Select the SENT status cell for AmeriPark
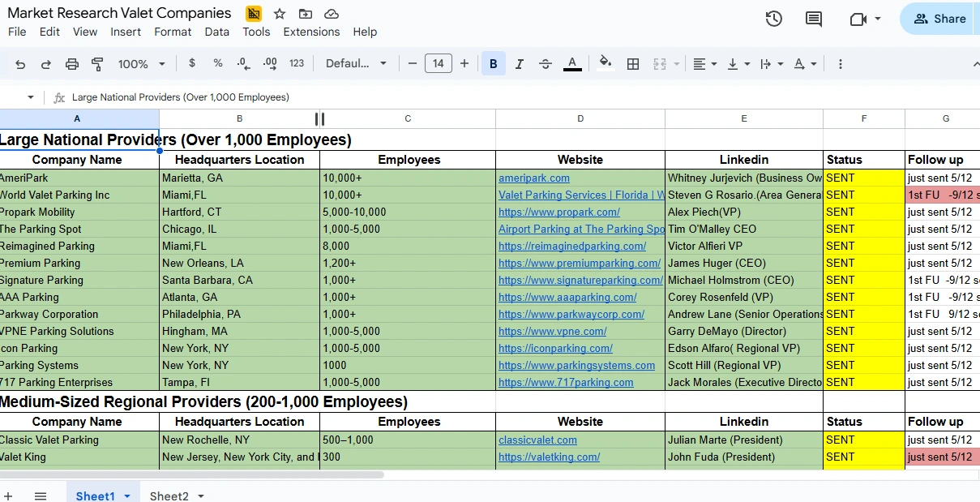The width and height of the screenshot is (980, 502). [x=864, y=178]
